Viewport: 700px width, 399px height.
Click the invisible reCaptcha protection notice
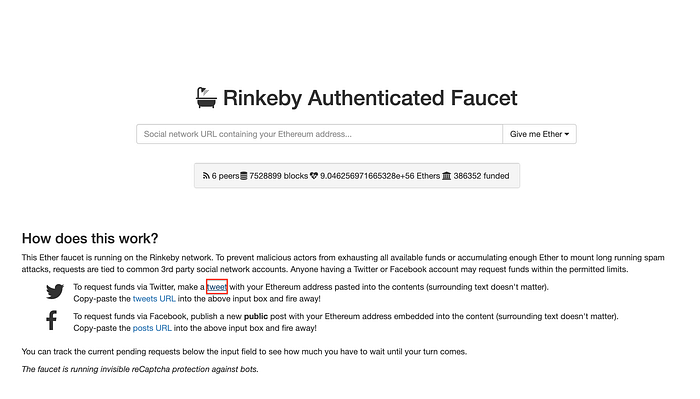click(140, 369)
